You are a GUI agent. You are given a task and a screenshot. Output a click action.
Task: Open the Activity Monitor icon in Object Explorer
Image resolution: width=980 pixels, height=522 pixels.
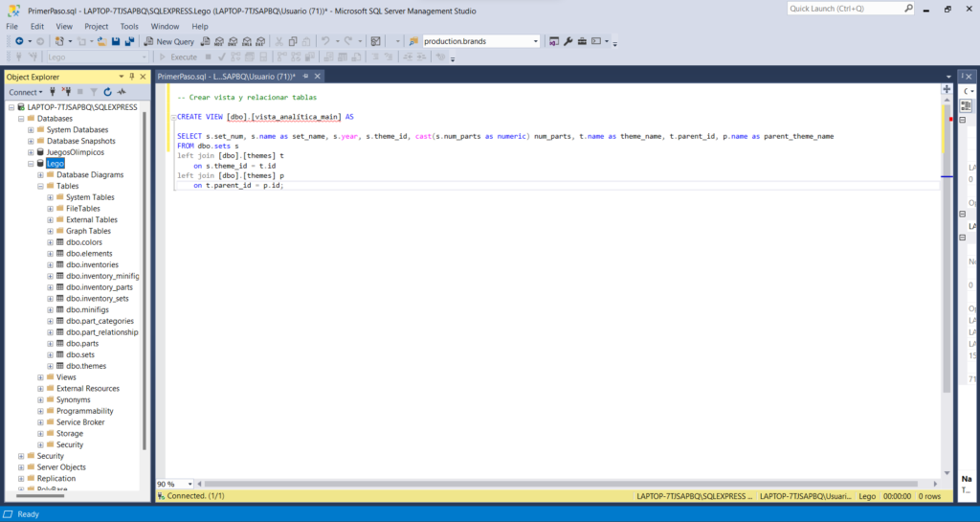tap(122, 92)
